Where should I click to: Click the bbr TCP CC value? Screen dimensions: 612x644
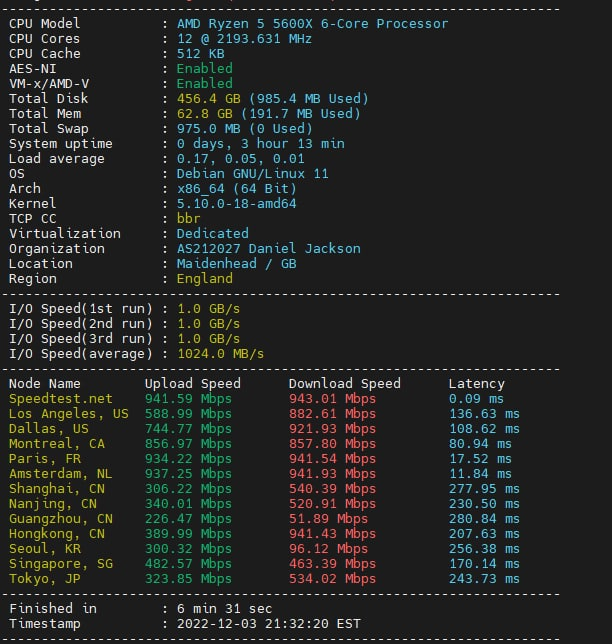pyautogui.click(x=188, y=218)
